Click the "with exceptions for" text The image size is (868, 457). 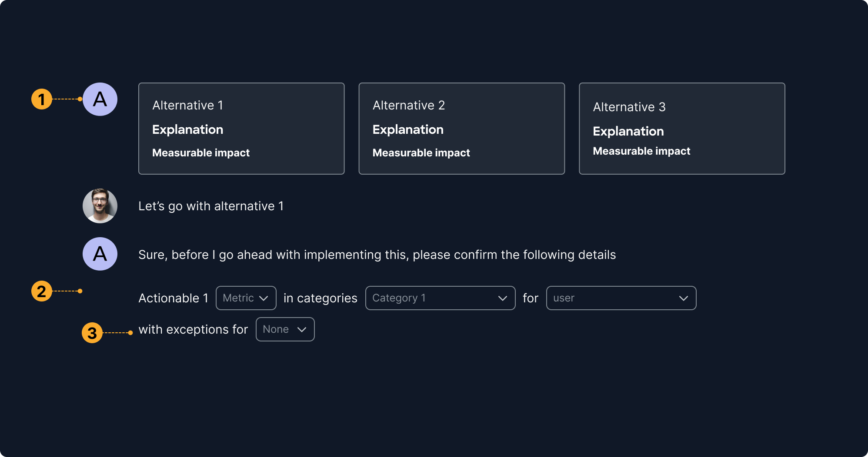pos(193,329)
